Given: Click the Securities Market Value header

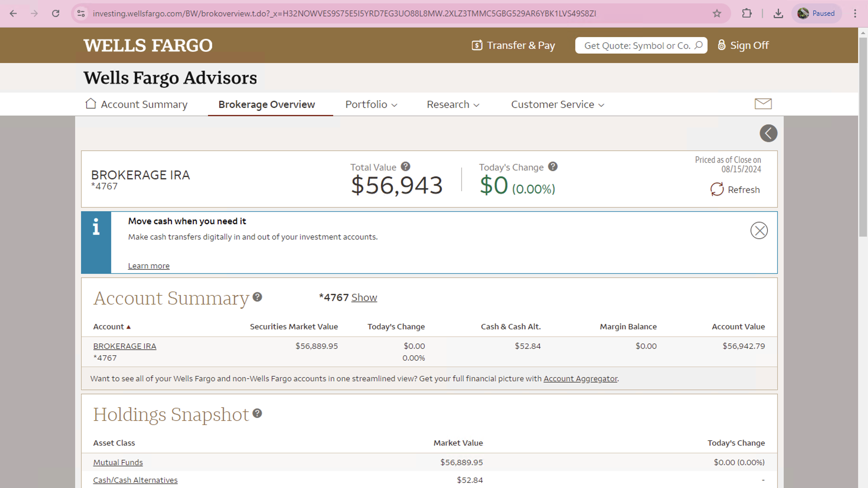Looking at the screenshot, I should click(294, 327).
